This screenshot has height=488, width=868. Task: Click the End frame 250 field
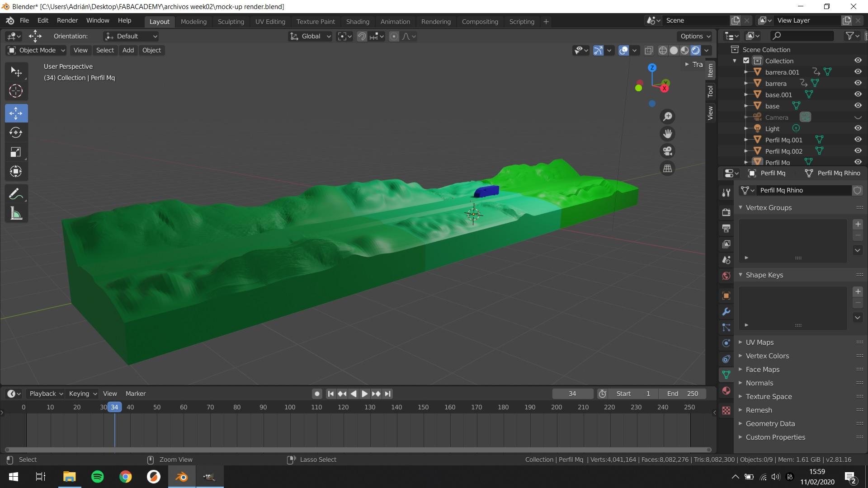[x=683, y=394]
